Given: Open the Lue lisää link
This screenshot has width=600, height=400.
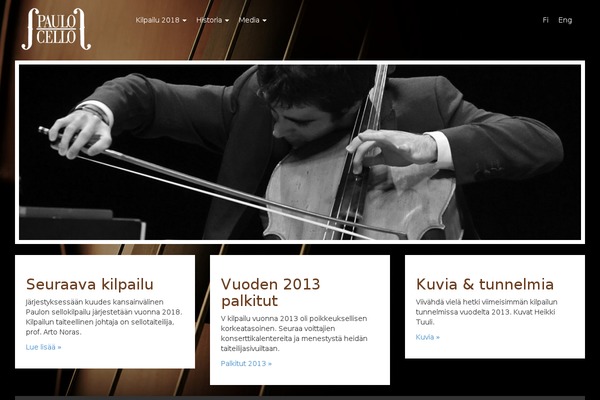Looking at the screenshot, I should (43, 347).
